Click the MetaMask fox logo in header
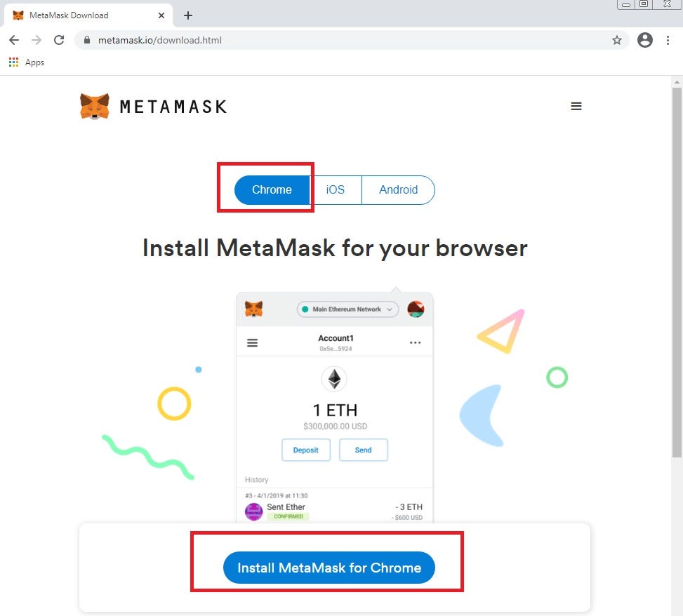The image size is (683, 616). tap(95, 106)
